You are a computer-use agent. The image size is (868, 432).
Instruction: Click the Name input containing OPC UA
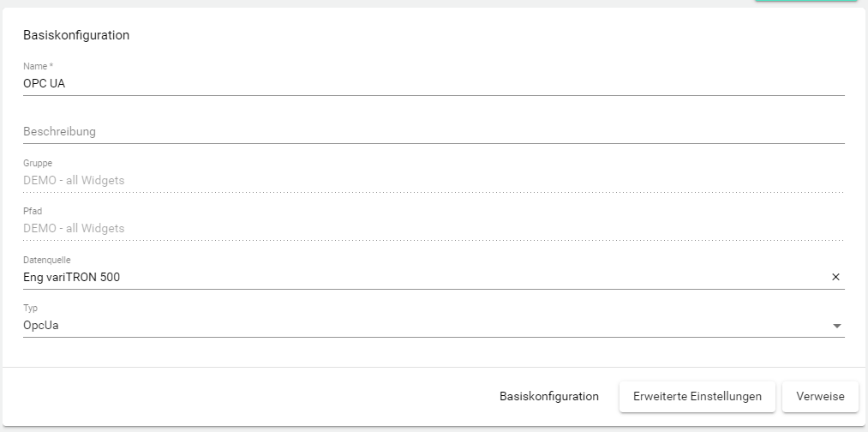[428, 83]
